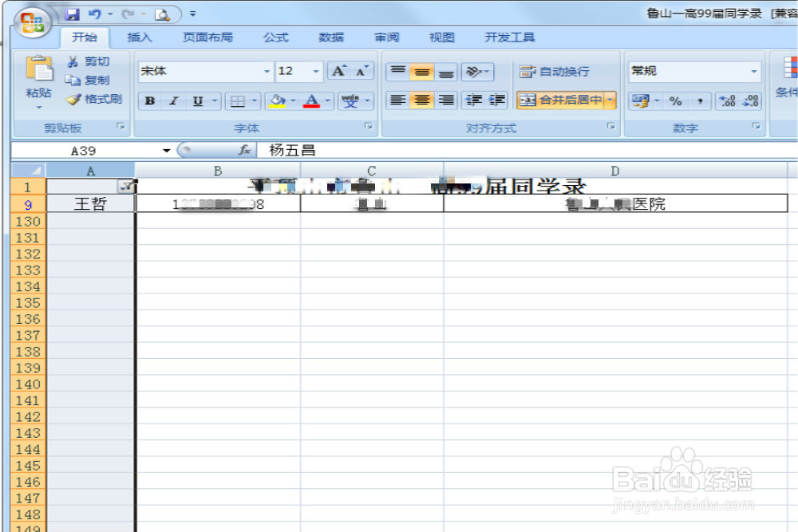This screenshot has height=532, width=798.
Task: Customize the quick access toolbar dropdown
Action: 193,14
